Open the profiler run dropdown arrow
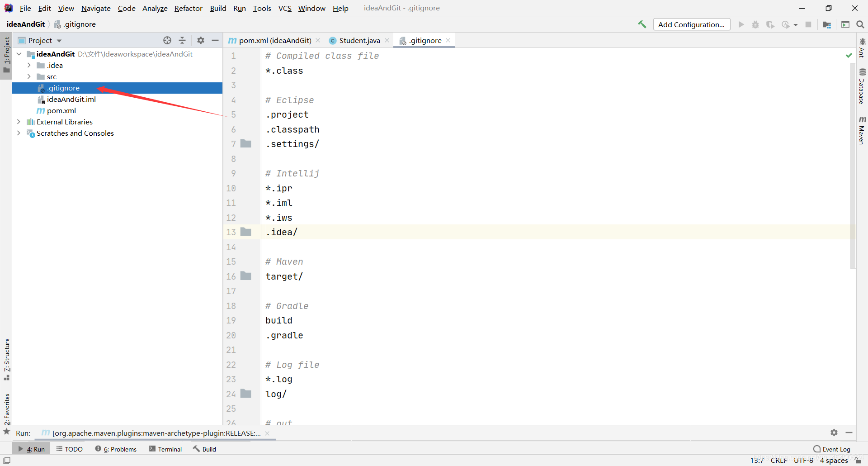This screenshot has height=466, width=868. click(x=796, y=25)
